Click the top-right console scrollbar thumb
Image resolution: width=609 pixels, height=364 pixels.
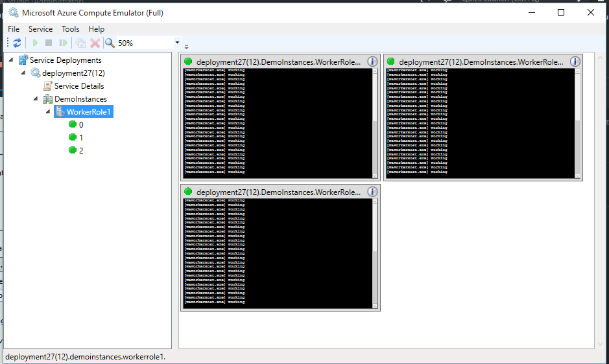pyautogui.click(x=577, y=146)
